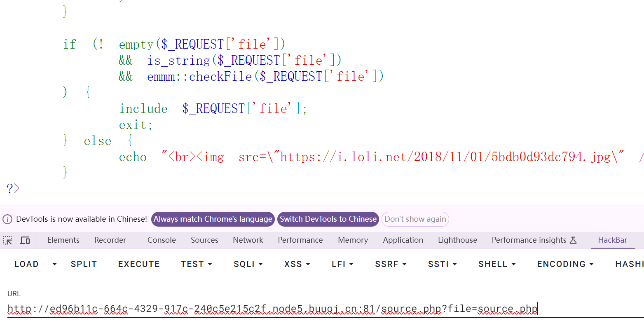Image resolution: width=644 pixels, height=328 pixels.
Task: Switch to the Performance tab
Action: [x=300, y=240]
